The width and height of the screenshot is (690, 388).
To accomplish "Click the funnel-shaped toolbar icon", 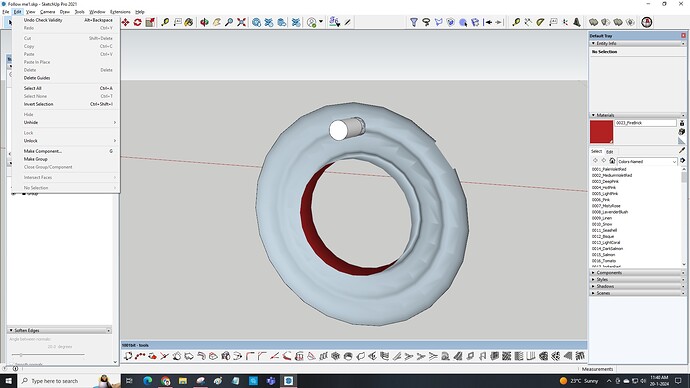I will [414, 22].
